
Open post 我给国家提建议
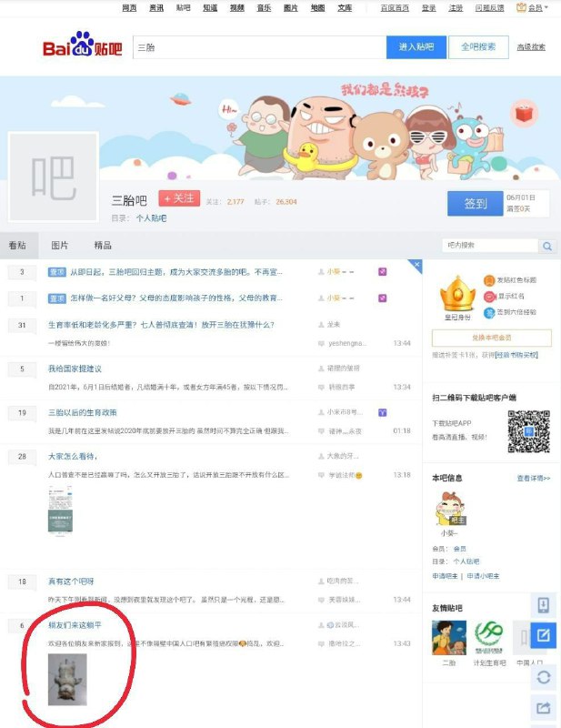coord(75,369)
